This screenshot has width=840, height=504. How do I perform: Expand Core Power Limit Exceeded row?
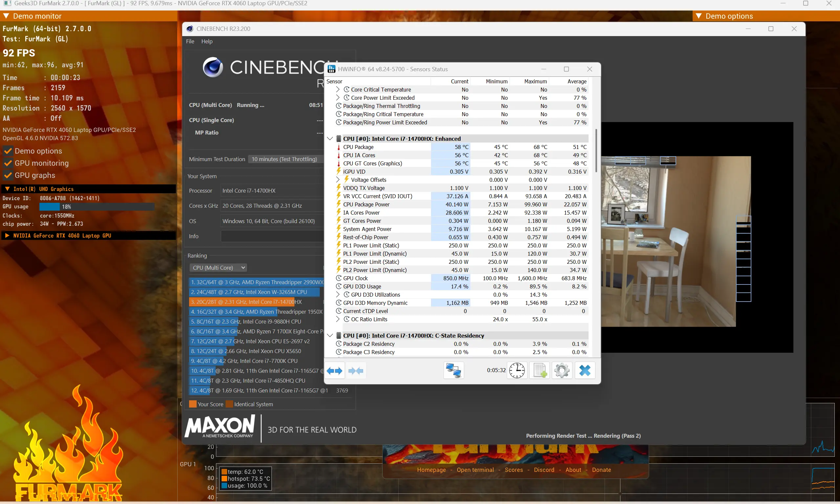coord(338,98)
